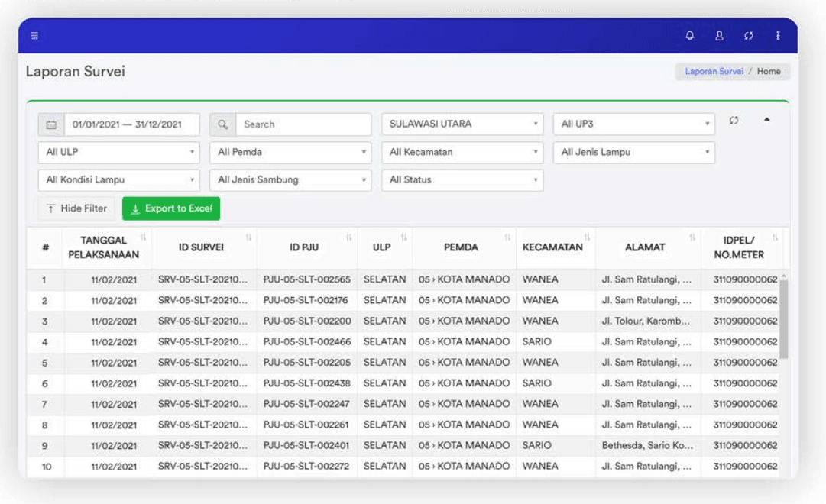Open the SULAWESI UTARA province dropdown
The image size is (826, 504).
tap(462, 124)
